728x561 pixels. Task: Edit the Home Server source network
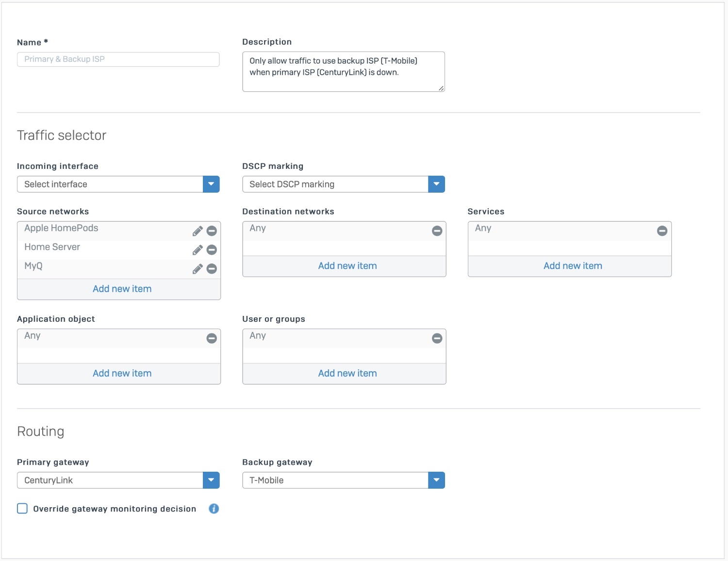(x=198, y=250)
